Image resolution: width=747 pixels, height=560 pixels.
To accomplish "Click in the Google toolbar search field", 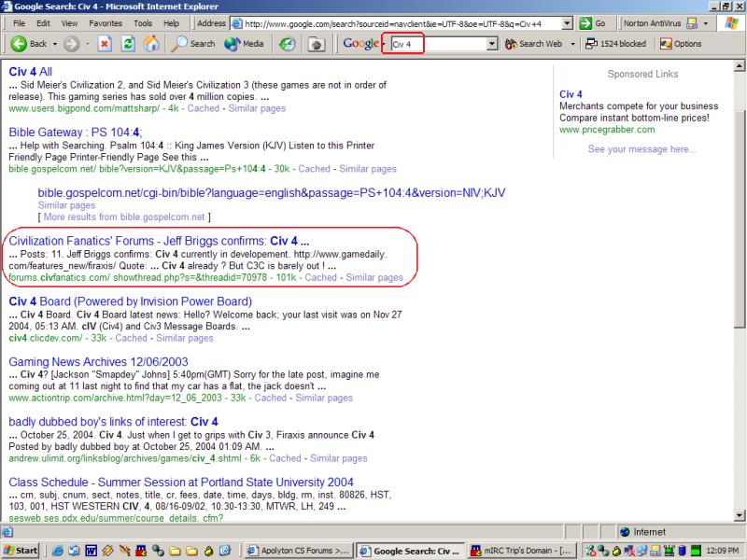I will pyautogui.click(x=437, y=44).
